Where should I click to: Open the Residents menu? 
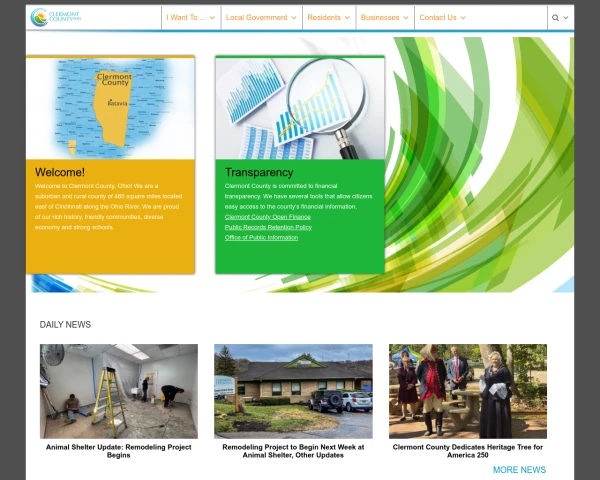click(324, 18)
